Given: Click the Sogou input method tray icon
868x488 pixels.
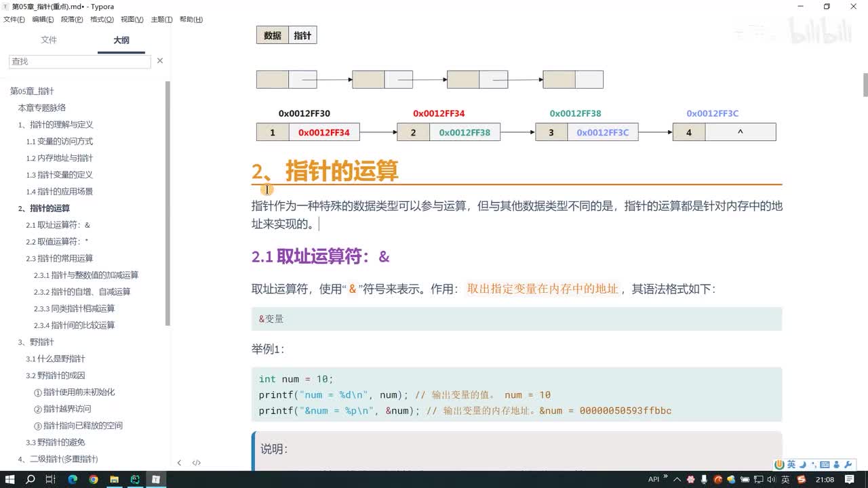Looking at the screenshot, I should point(802,479).
